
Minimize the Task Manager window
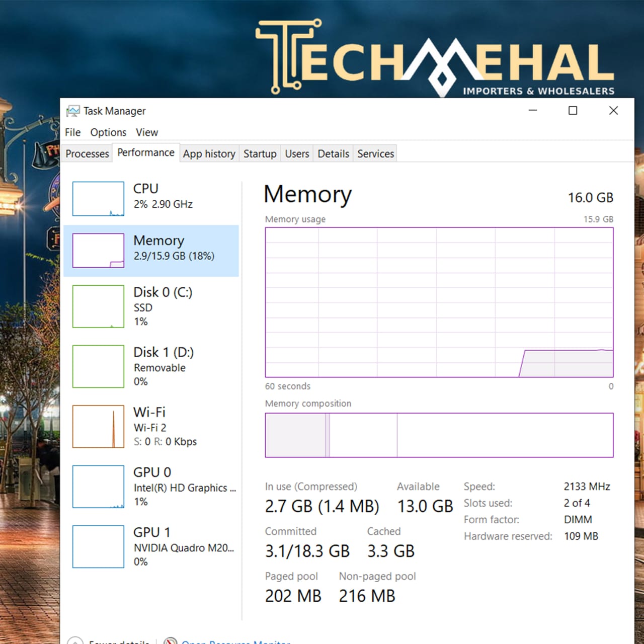(533, 110)
